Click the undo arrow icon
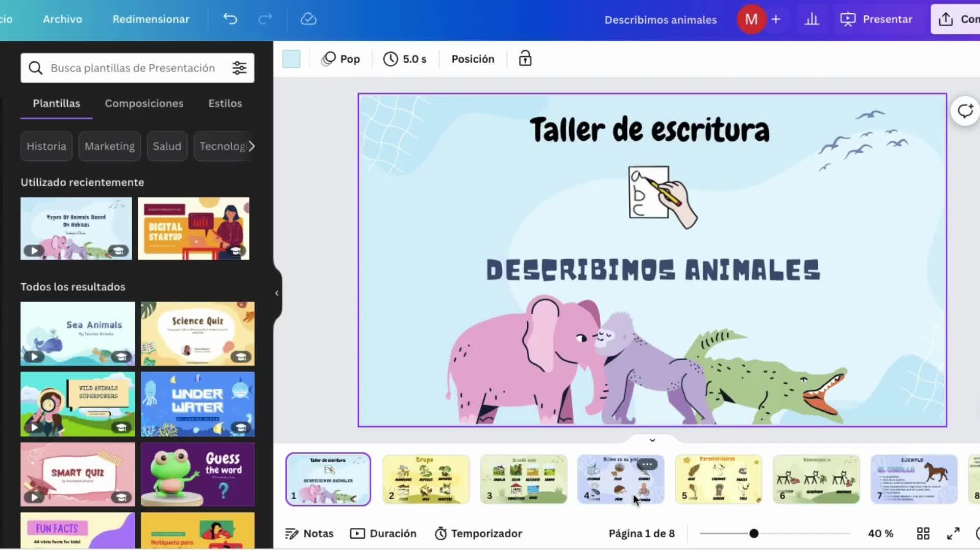This screenshot has width=980, height=551. tap(230, 19)
